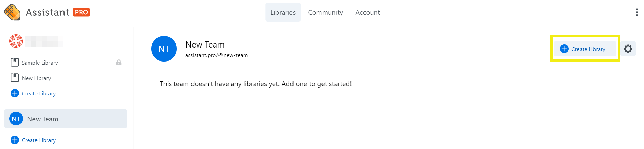Image resolution: width=644 pixels, height=149 pixels.
Task: Open Sample Library in the sidebar
Action: 40,63
